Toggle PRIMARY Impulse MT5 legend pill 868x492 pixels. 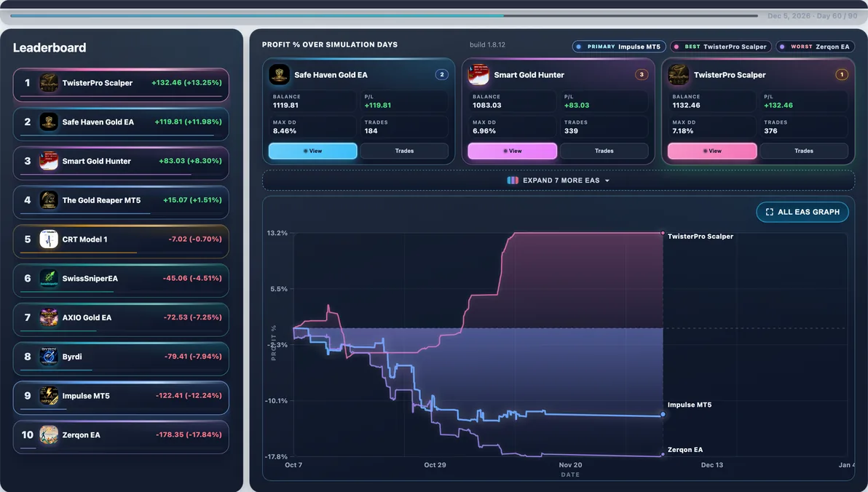click(619, 47)
